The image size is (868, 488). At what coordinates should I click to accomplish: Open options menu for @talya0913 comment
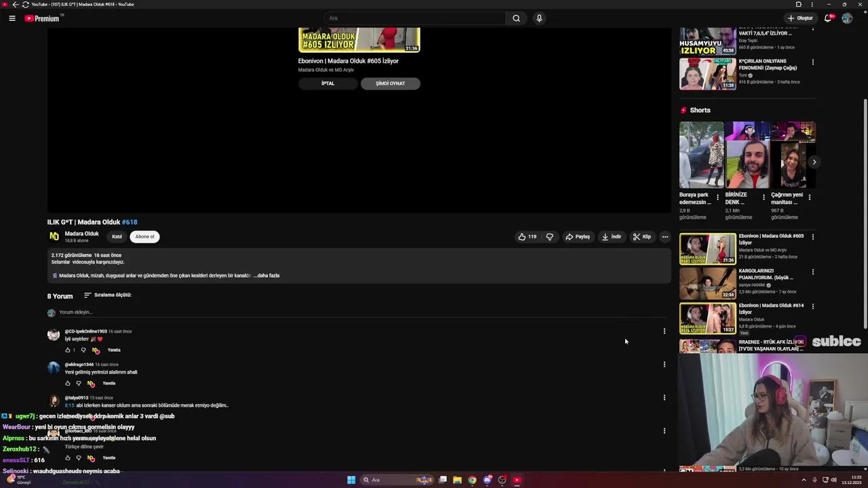tap(665, 398)
